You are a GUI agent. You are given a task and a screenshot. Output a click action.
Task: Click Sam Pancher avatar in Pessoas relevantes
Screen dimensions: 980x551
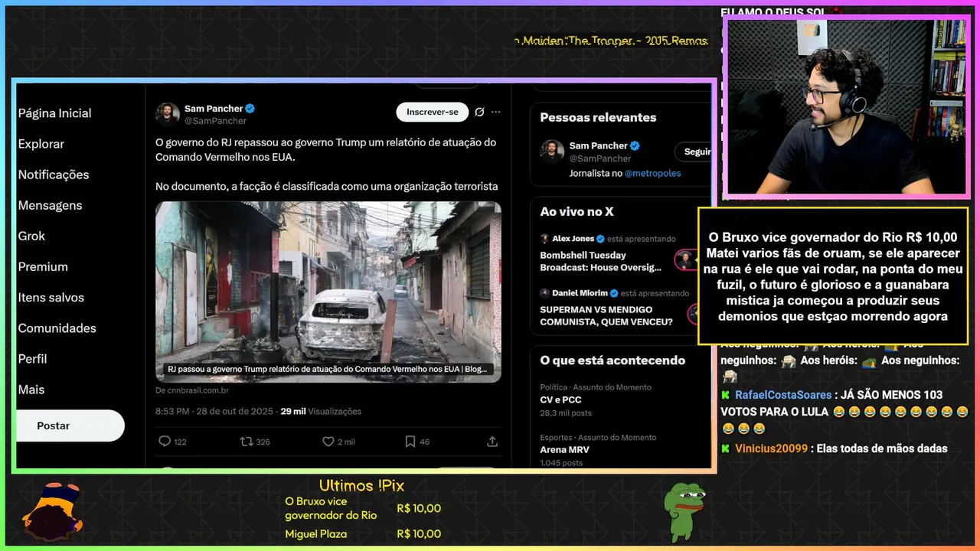coord(552,152)
